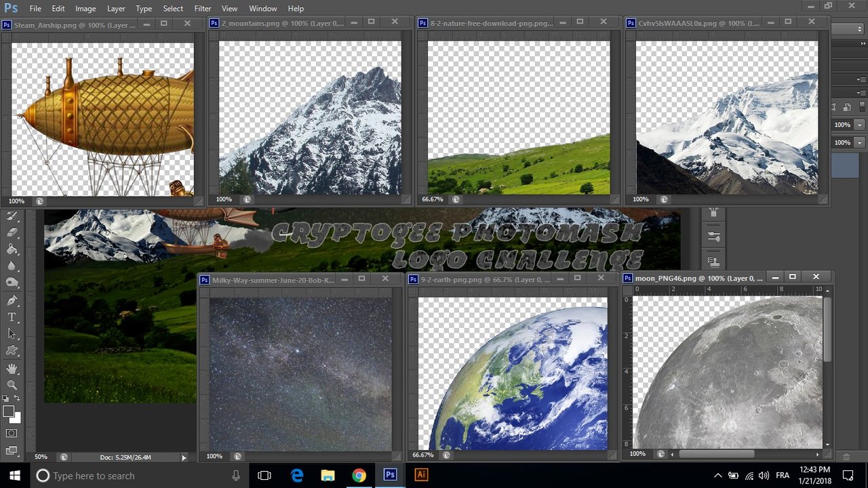Swap foreground and background colors

(17, 399)
